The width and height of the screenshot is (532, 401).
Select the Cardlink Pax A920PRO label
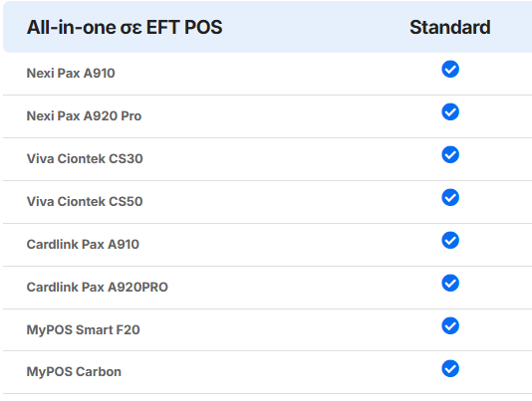(98, 288)
